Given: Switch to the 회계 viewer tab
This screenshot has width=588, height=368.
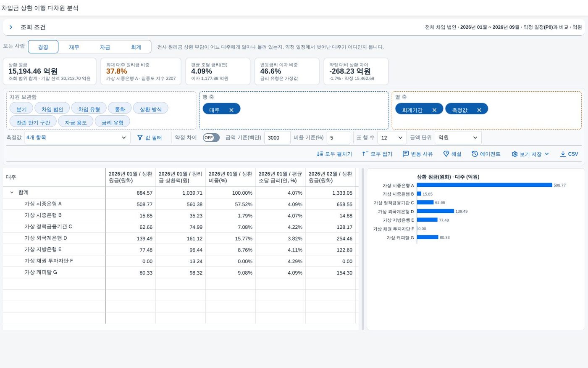Looking at the screenshot, I should [x=136, y=47].
